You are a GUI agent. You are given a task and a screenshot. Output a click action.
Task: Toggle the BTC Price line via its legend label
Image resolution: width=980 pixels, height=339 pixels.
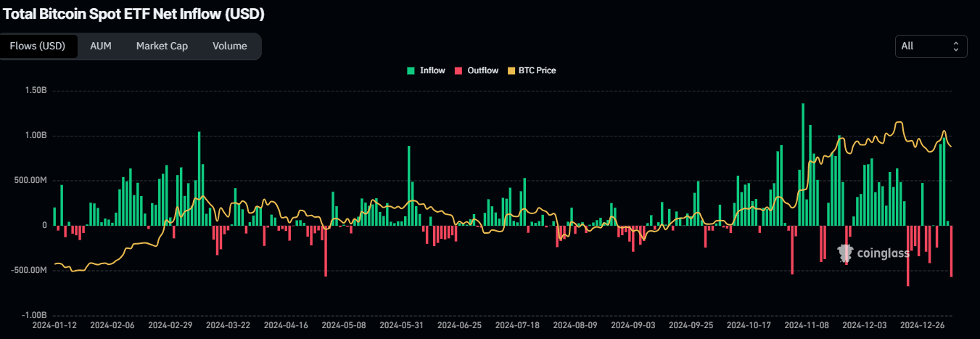(538, 70)
